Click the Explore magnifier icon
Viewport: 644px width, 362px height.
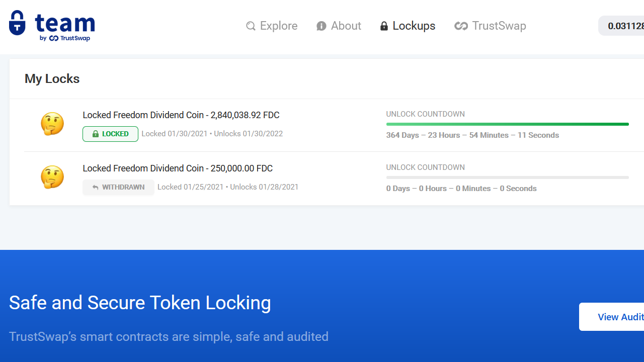(x=251, y=26)
